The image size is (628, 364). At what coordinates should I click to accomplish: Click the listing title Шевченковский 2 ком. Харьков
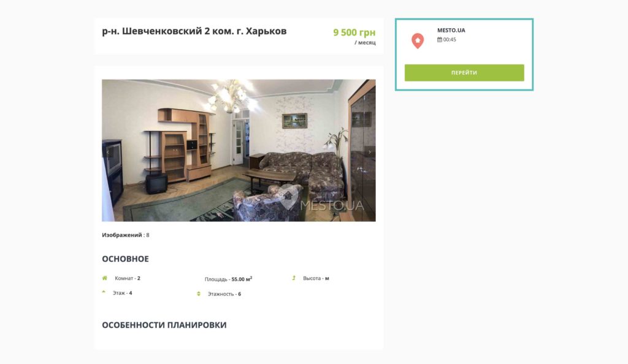tap(194, 31)
